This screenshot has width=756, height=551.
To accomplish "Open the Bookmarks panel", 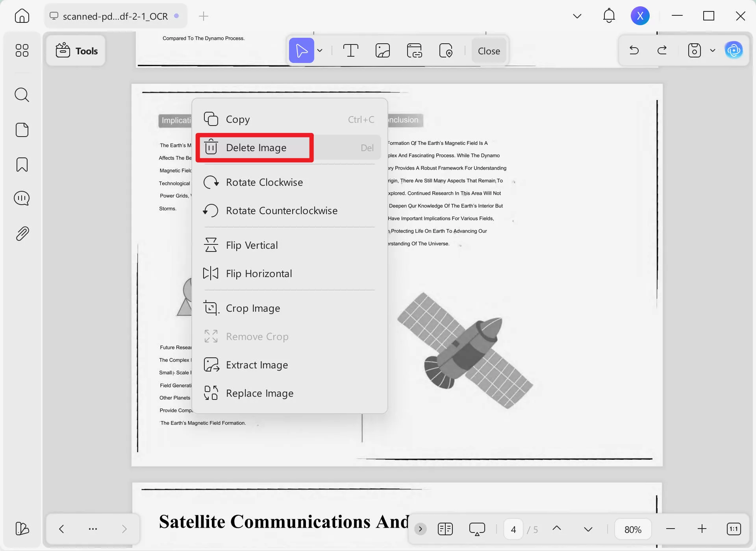I will point(22,164).
